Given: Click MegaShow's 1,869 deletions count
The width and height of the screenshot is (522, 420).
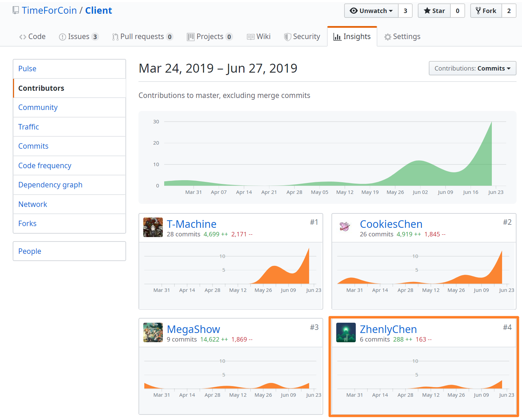Looking at the screenshot, I should [x=242, y=339].
